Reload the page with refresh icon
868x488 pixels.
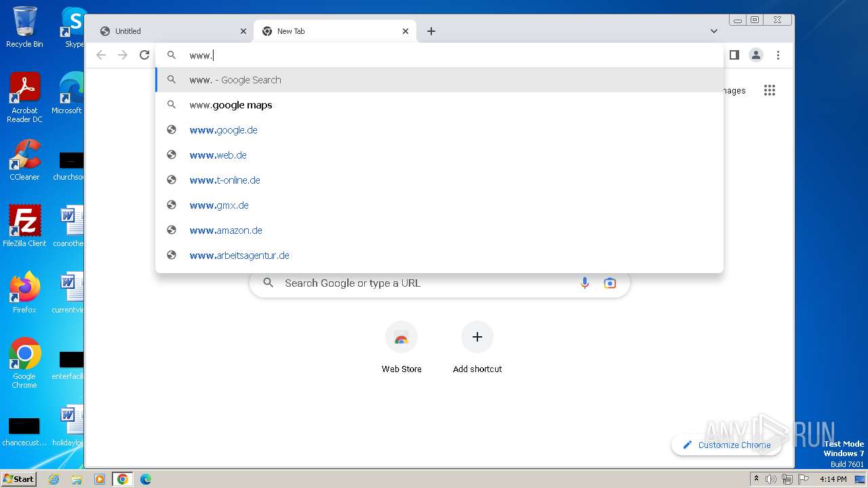click(144, 55)
